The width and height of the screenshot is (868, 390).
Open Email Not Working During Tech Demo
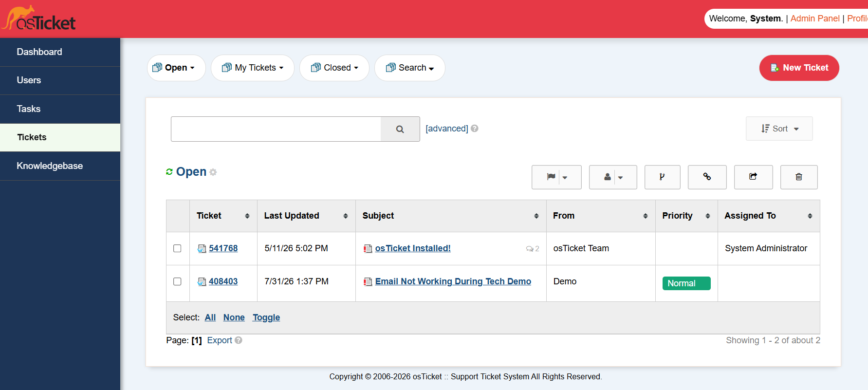coord(453,281)
